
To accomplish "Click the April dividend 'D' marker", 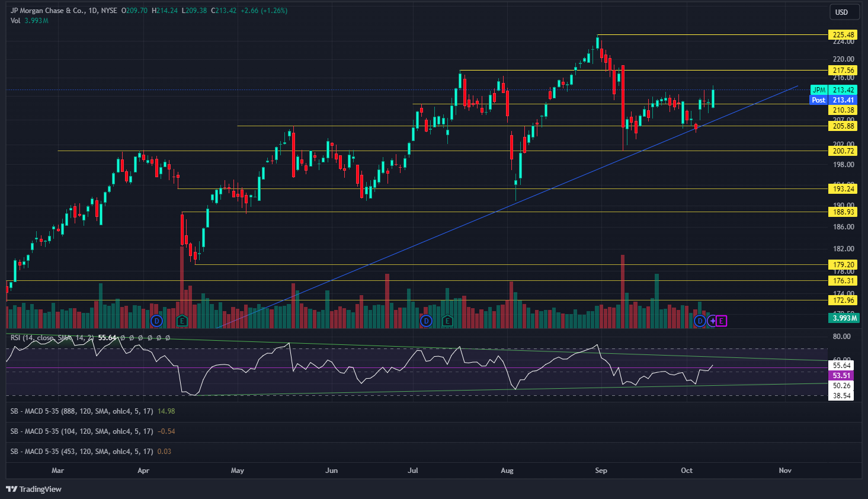I will pos(156,321).
